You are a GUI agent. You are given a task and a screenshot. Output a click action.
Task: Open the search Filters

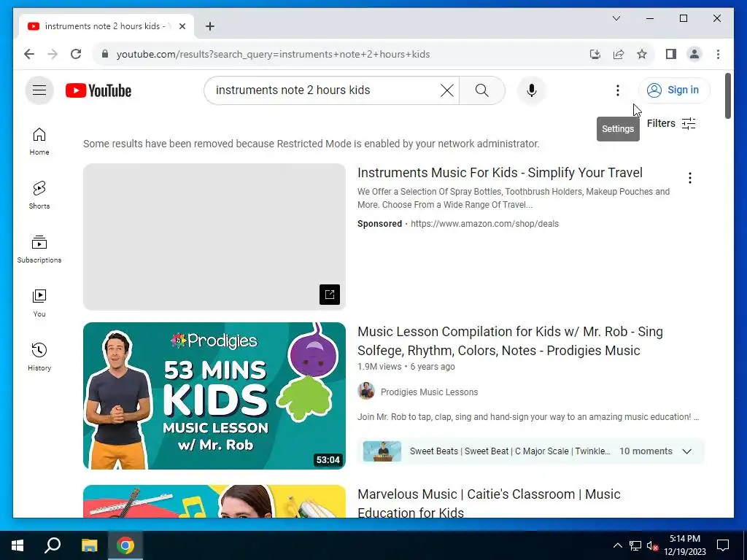point(671,123)
